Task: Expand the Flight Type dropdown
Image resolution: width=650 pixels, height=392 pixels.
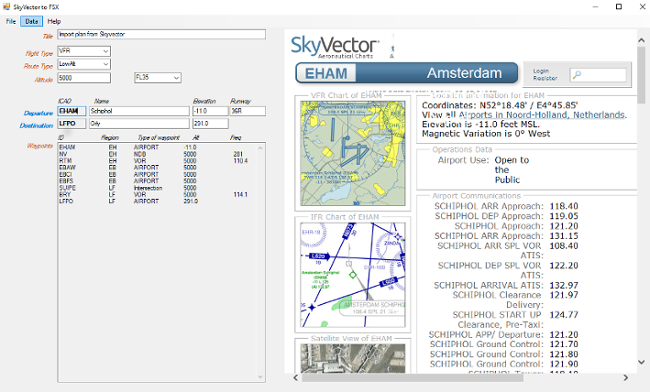Action: [x=106, y=51]
